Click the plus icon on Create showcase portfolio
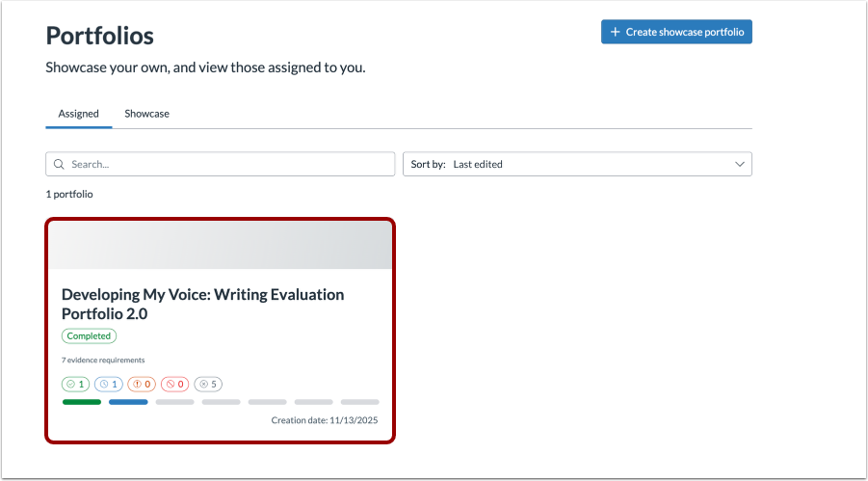Screen dimensions: 868x481 (615, 32)
